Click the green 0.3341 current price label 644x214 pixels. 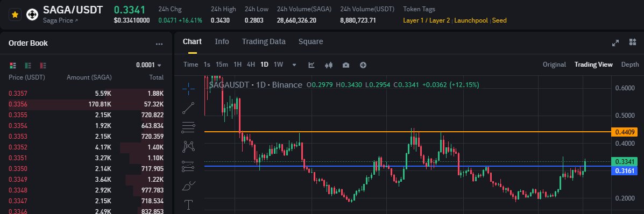pos(625,161)
